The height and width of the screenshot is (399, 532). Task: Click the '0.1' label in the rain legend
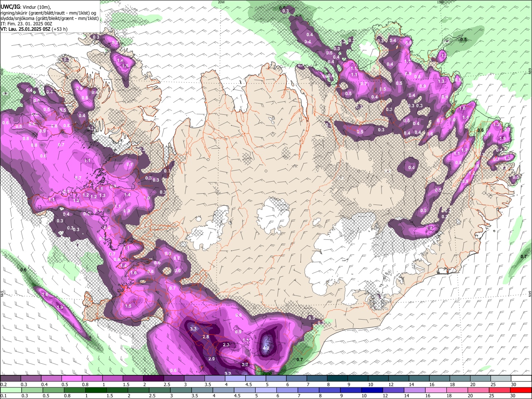click(3, 396)
